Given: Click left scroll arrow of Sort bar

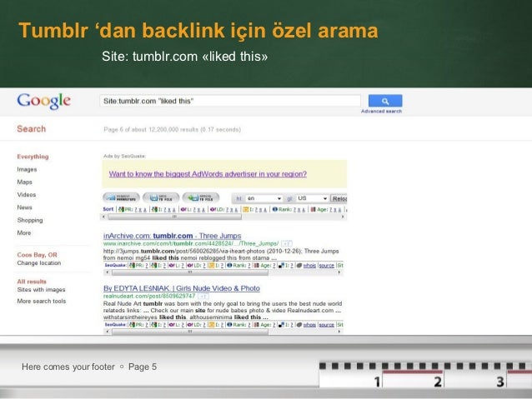Looking at the screenshot, I should [x=104, y=217].
